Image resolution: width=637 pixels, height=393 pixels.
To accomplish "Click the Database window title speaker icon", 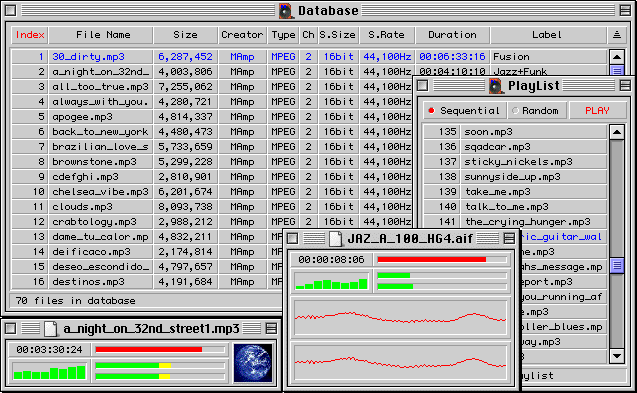I will (286, 11).
